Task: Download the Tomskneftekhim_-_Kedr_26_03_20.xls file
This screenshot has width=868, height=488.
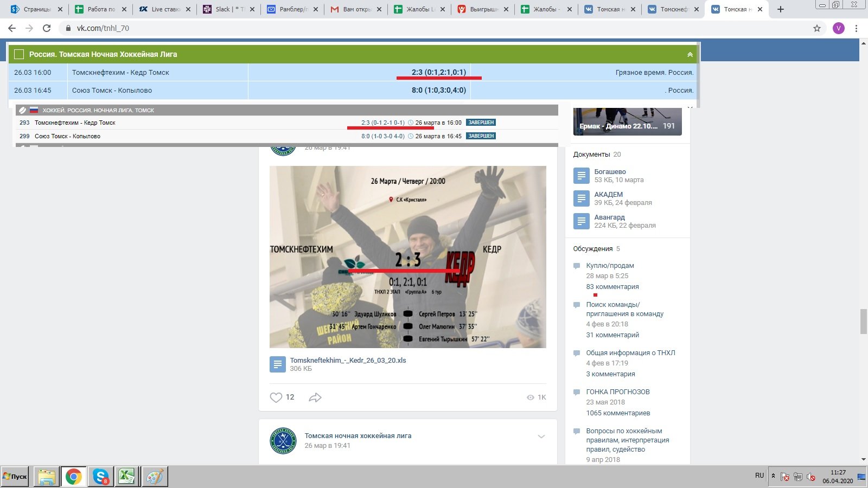Action: tap(348, 360)
